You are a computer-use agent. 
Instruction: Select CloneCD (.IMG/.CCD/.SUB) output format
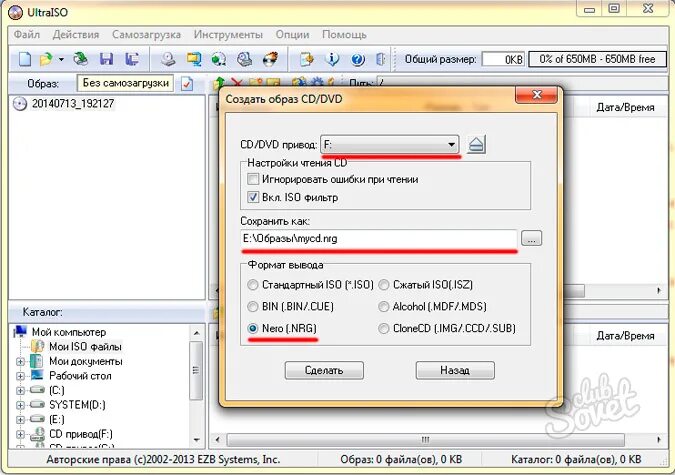pyautogui.click(x=384, y=329)
